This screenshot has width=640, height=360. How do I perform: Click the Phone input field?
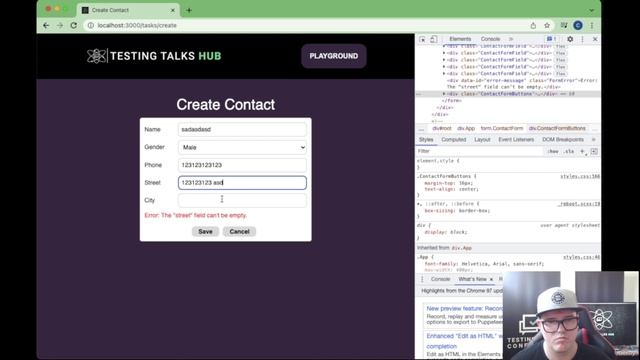[x=242, y=165]
